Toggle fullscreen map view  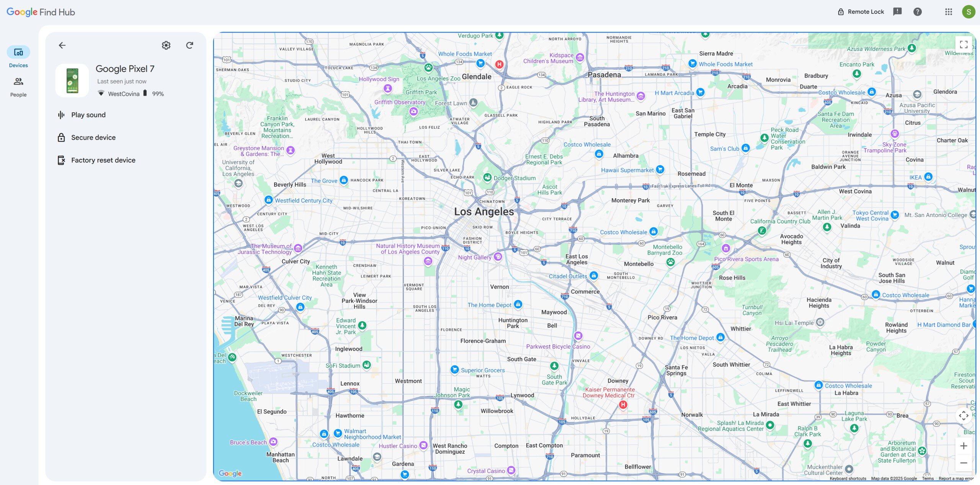[x=964, y=44]
